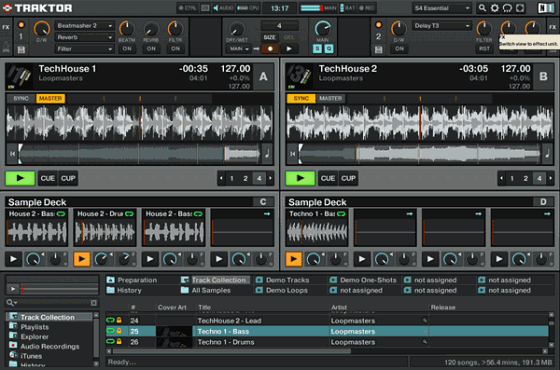Skip to start of Deck B track
Screen dimensions: 560x370
[293, 154]
